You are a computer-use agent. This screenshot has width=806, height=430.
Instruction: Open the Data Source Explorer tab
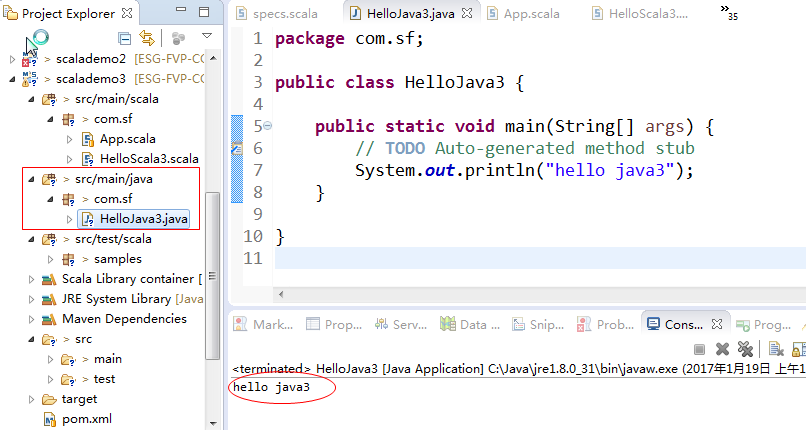tap(470, 325)
